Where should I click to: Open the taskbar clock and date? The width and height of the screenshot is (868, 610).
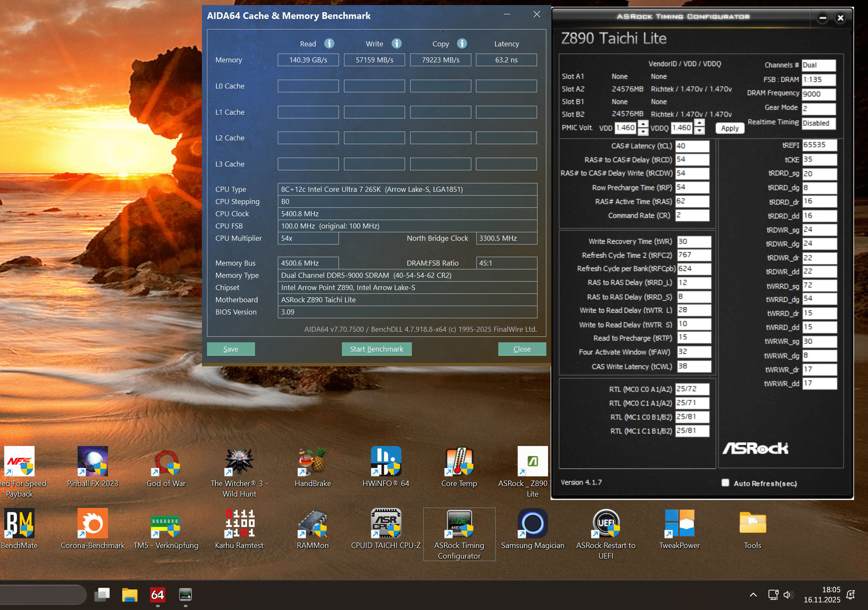pyautogui.click(x=822, y=595)
